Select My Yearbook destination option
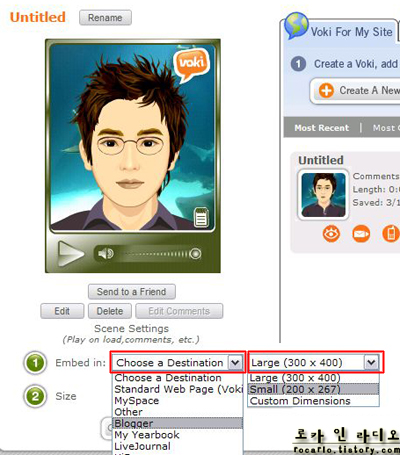The image size is (400, 455). pyautogui.click(x=178, y=435)
